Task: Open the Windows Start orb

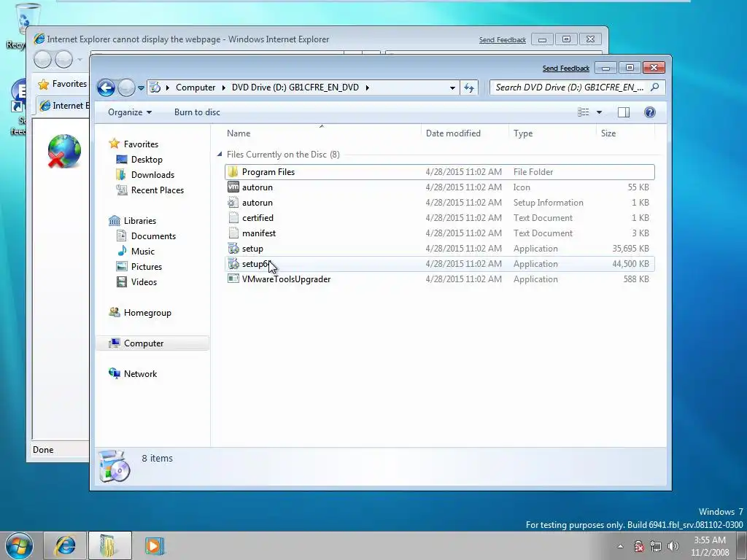Action: tap(20, 545)
